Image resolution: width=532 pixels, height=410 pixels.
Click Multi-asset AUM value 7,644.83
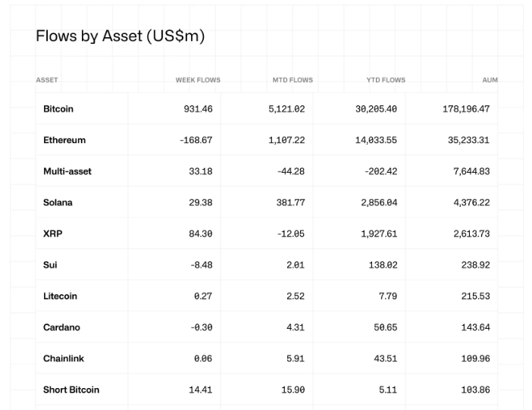coord(471,171)
